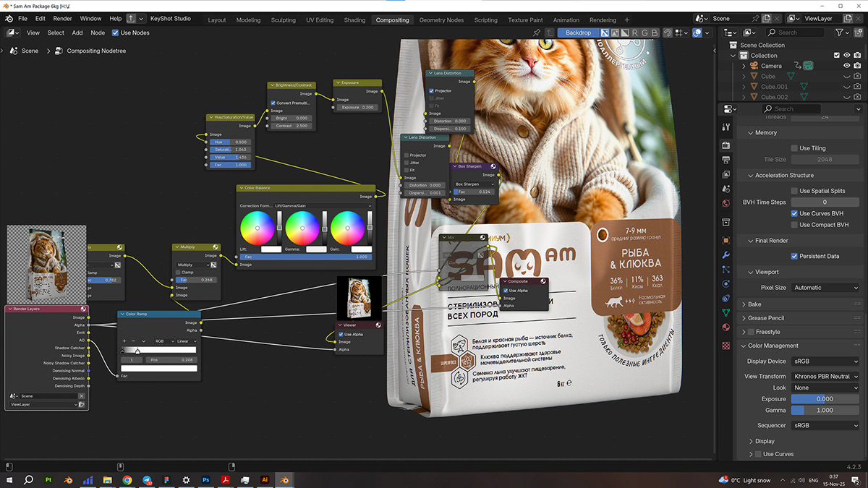Image resolution: width=868 pixels, height=488 pixels.
Task: Click the Search field in the Outliner
Action: coord(794,32)
